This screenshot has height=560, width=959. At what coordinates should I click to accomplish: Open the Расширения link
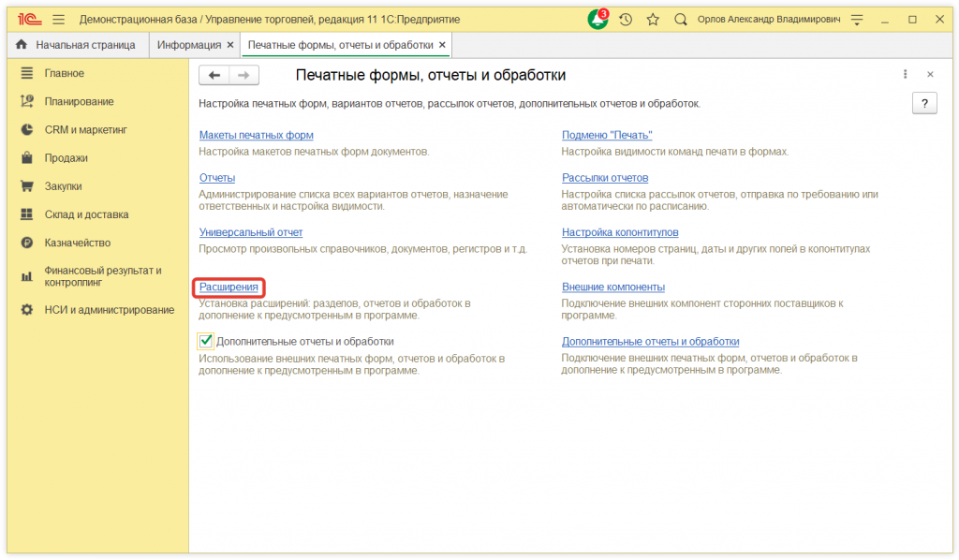(x=229, y=287)
